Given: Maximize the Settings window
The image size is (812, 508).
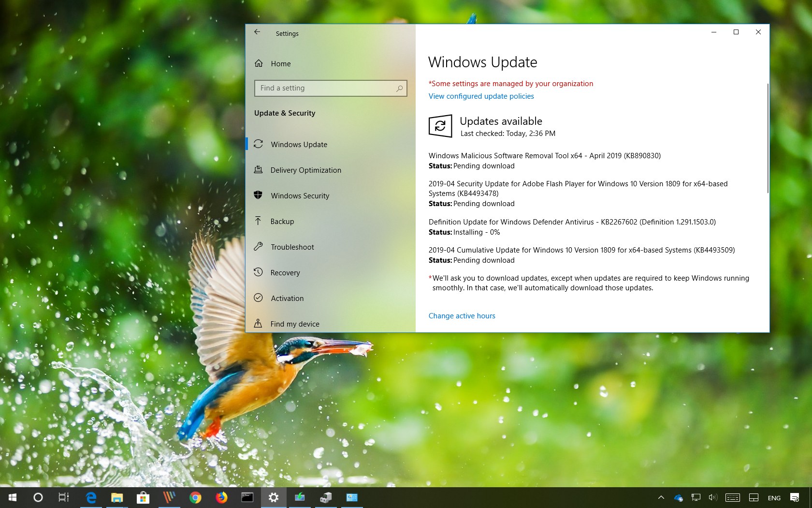Looking at the screenshot, I should [736, 32].
